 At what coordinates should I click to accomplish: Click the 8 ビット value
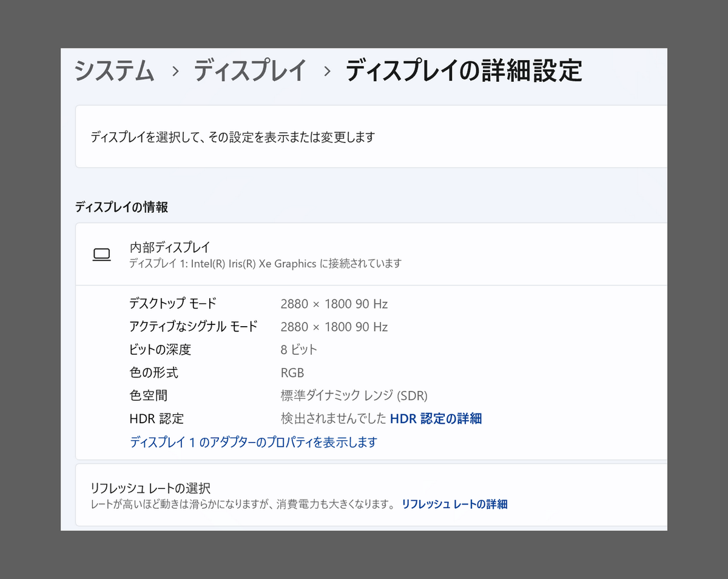pos(299,350)
